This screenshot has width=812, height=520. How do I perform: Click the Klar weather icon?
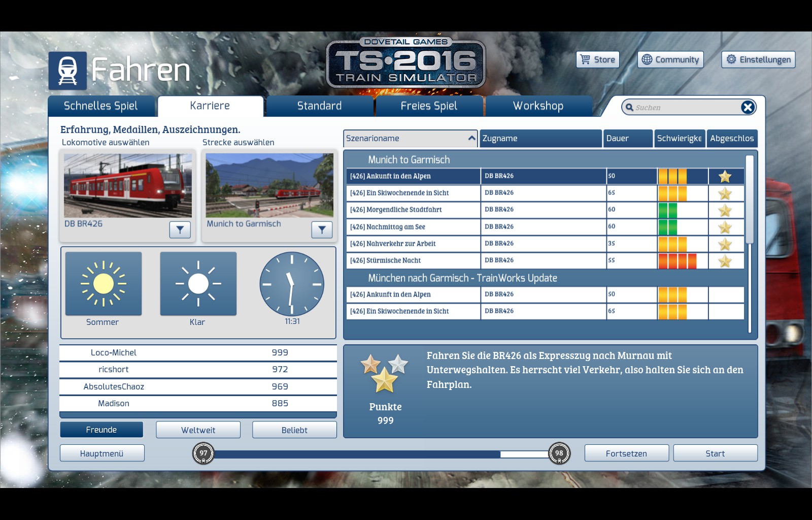pos(198,284)
